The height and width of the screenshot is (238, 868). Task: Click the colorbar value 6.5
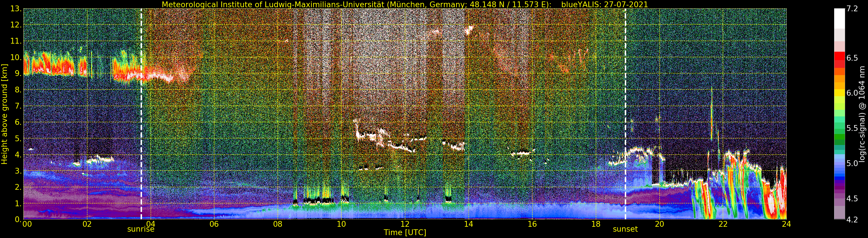pyautogui.click(x=852, y=58)
